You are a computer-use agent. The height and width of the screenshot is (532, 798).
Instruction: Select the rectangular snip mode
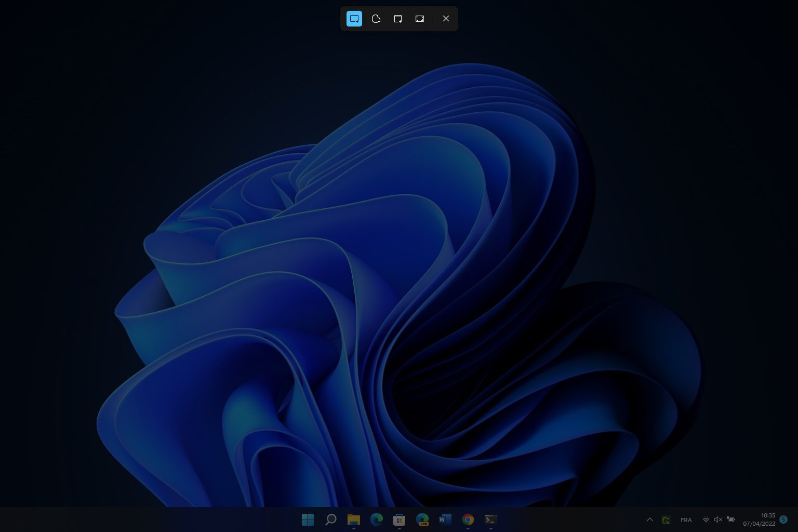(x=354, y=19)
